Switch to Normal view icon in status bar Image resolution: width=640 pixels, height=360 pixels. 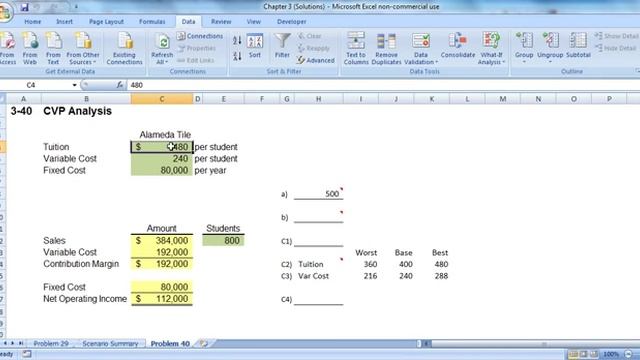573,354
